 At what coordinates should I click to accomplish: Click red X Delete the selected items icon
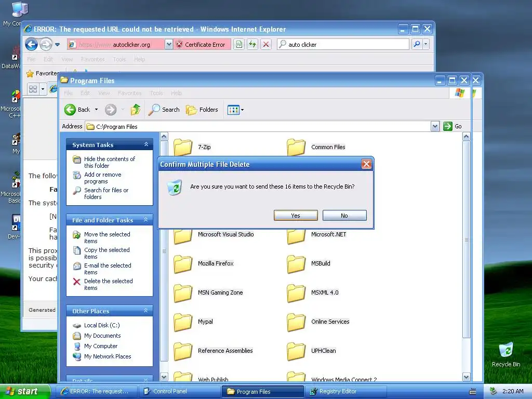pos(77,282)
